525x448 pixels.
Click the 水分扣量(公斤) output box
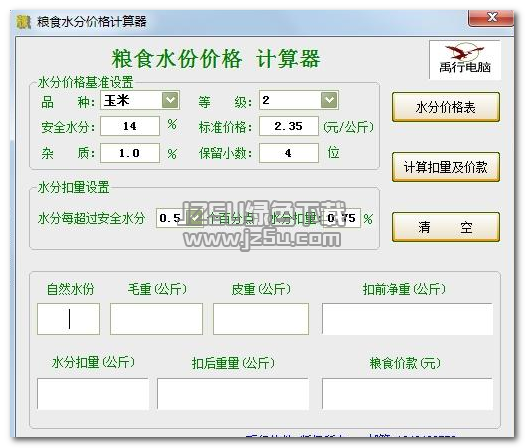(x=93, y=394)
